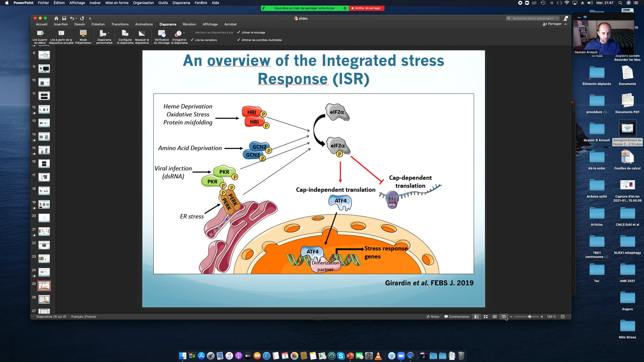
Task: Open Customize Quick Access Toolbar dropdown
Action: pyautogui.click(x=90, y=19)
